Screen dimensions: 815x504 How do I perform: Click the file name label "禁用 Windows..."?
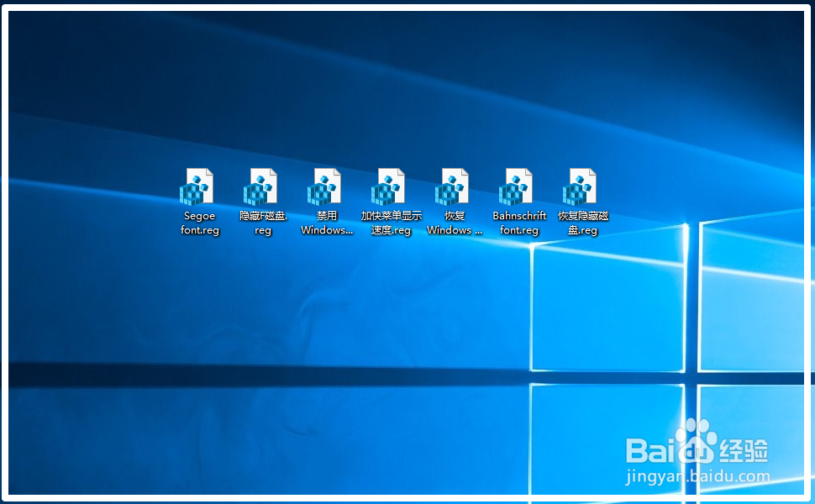pos(327,223)
